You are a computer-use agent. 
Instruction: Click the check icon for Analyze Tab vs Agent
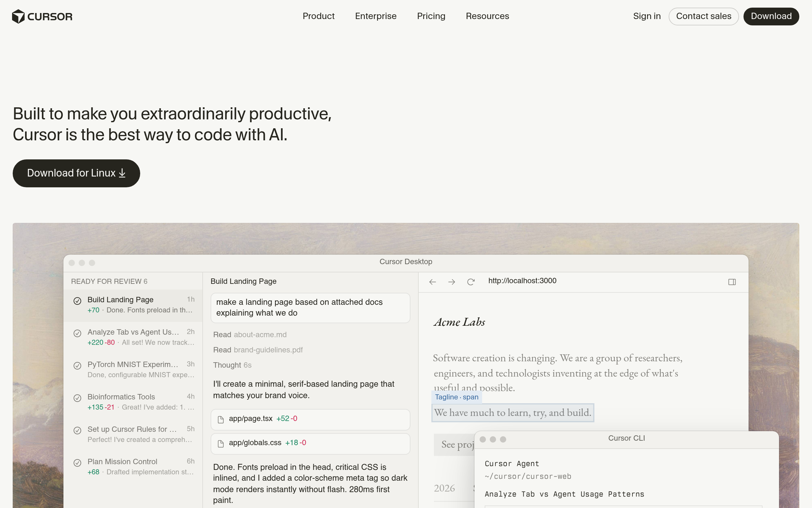click(x=77, y=333)
